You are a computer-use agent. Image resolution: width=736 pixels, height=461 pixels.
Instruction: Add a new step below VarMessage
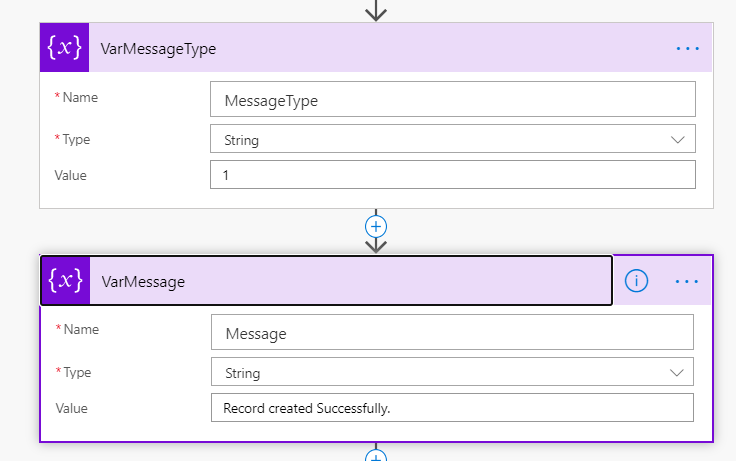pyautogui.click(x=376, y=455)
